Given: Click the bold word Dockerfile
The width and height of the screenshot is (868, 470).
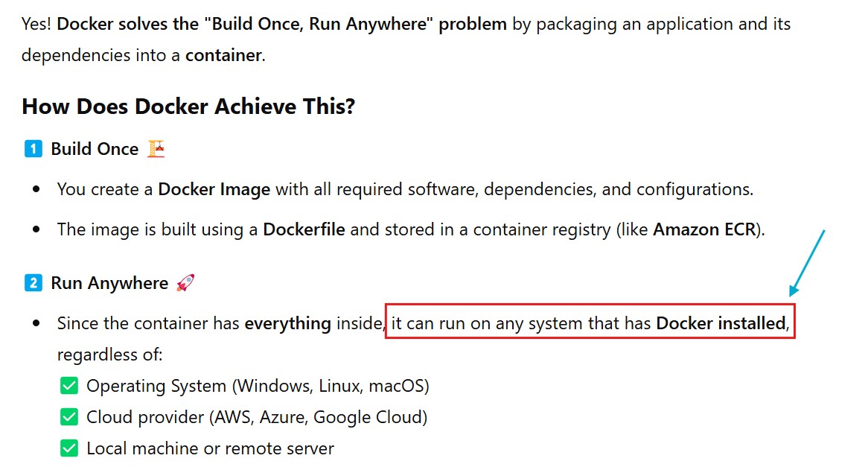Looking at the screenshot, I should point(304,229).
